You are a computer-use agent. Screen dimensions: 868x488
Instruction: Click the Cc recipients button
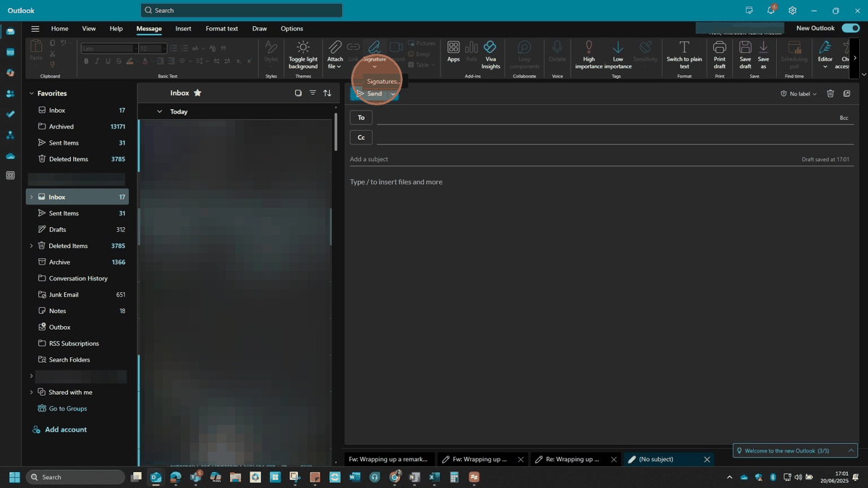coord(361,137)
